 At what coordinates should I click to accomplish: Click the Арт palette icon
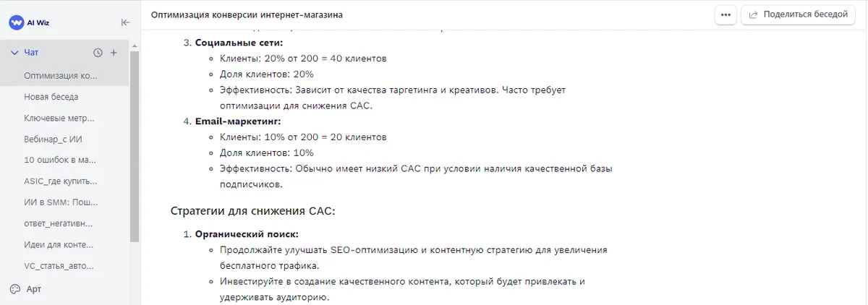tap(15, 289)
